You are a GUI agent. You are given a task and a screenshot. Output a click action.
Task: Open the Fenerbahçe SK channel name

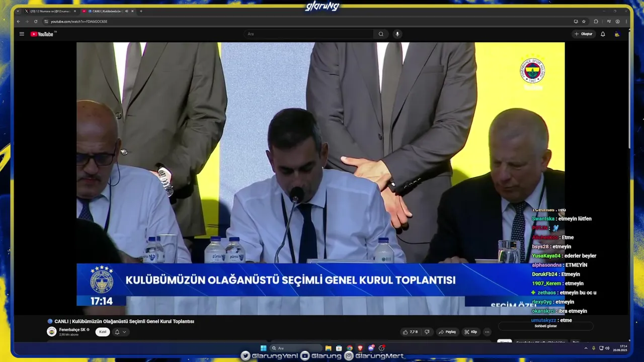click(x=72, y=330)
